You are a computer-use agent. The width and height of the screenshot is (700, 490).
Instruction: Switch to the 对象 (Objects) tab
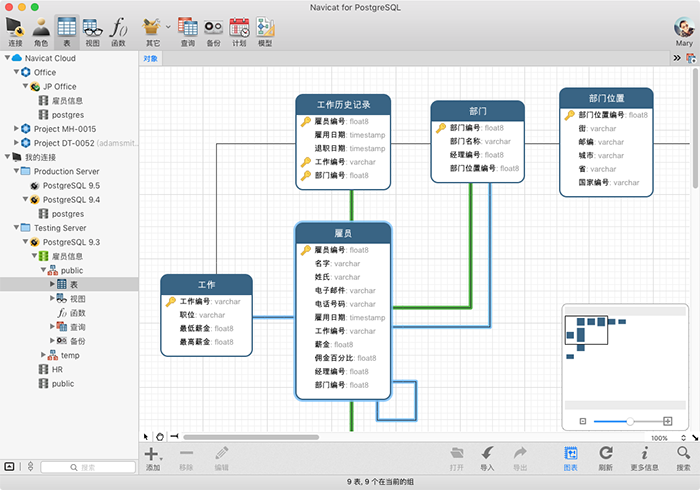pyautogui.click(x=150, y=58)
